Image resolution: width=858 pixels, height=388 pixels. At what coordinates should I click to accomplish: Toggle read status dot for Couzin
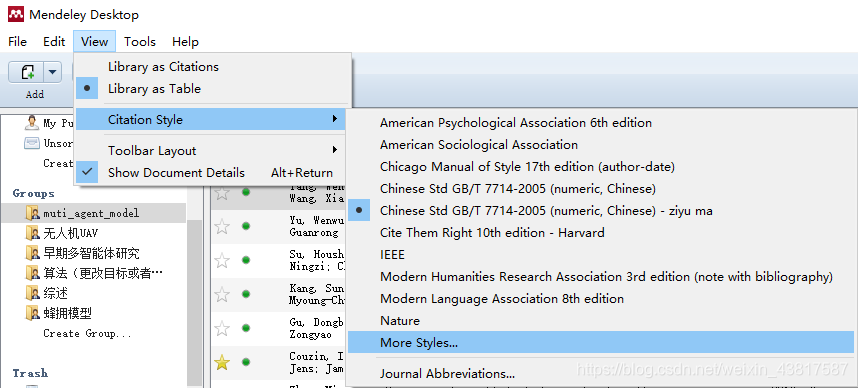[x=246, y=362]
